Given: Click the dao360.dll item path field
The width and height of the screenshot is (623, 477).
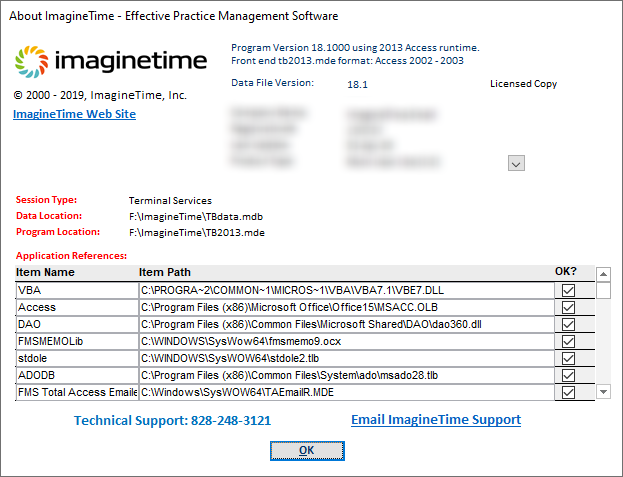Looking at the screenshot, I should 347,324.
